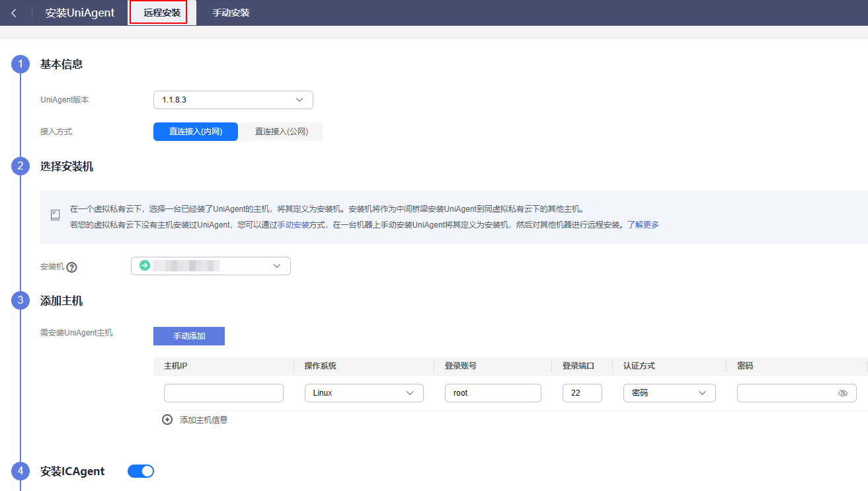Click the 认证方式 column header
Viewport: 868px width, 491px height.
pos(639,366)
